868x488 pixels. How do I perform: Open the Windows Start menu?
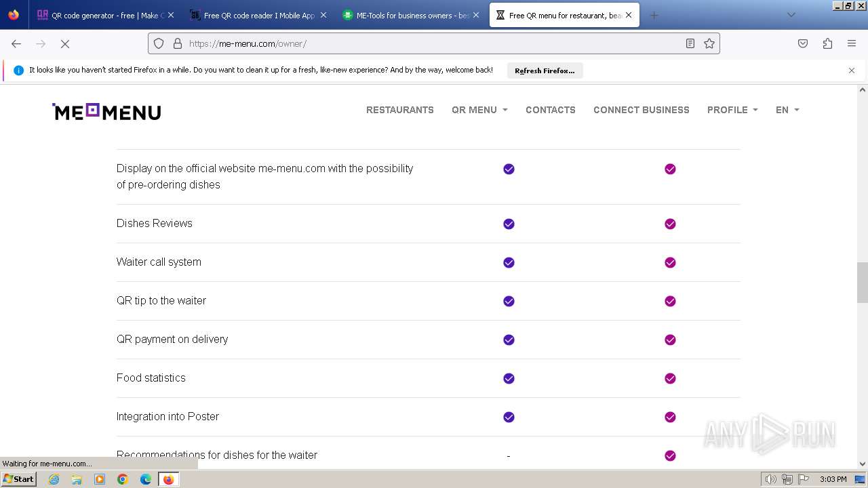18,479
